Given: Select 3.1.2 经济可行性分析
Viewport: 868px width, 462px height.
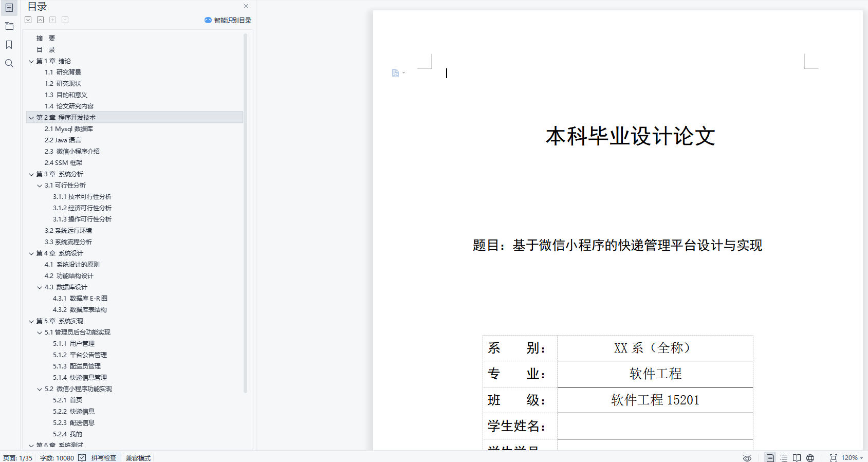Looking at the screenshot, I should pyautogui.click(x=82, y=208).
